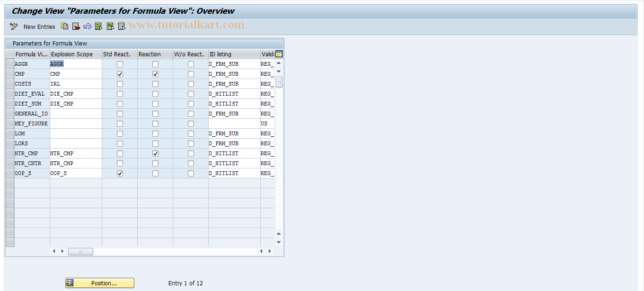Tick Reaction checkbox for GENERAL_IO row
This screenshot has width=644, height=291.
coord(155,114)
